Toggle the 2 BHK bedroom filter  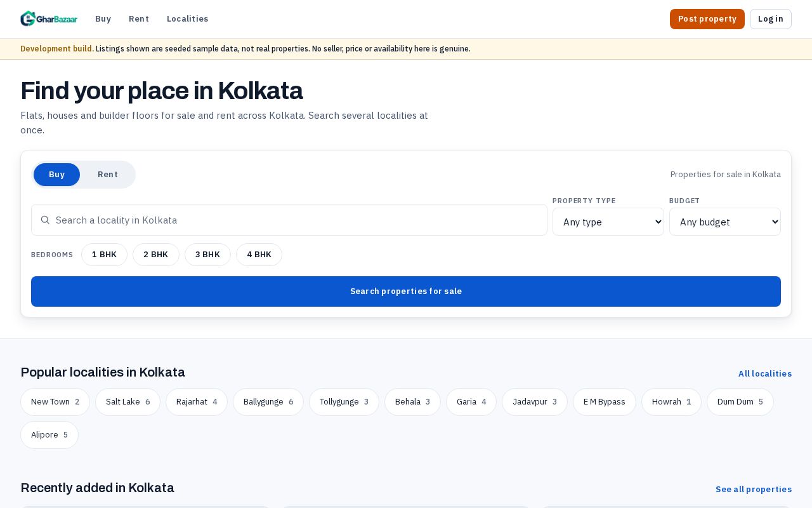click(156, 255)
